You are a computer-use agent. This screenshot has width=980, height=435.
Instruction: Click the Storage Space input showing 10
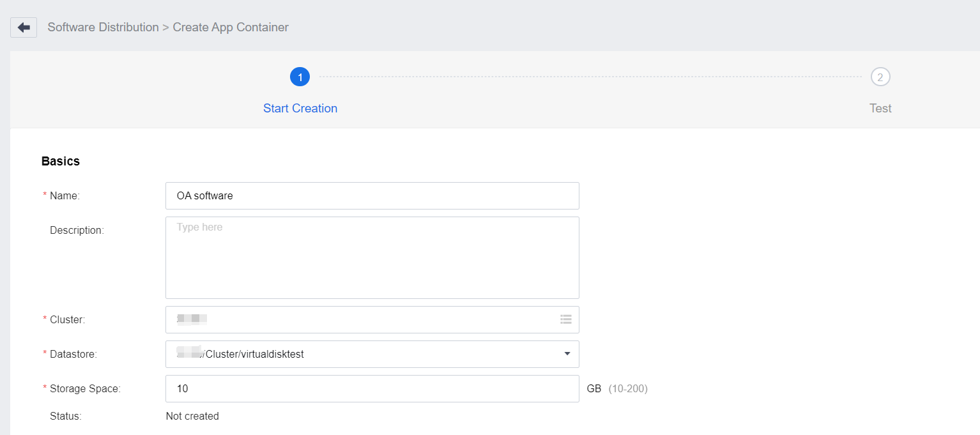372,388
